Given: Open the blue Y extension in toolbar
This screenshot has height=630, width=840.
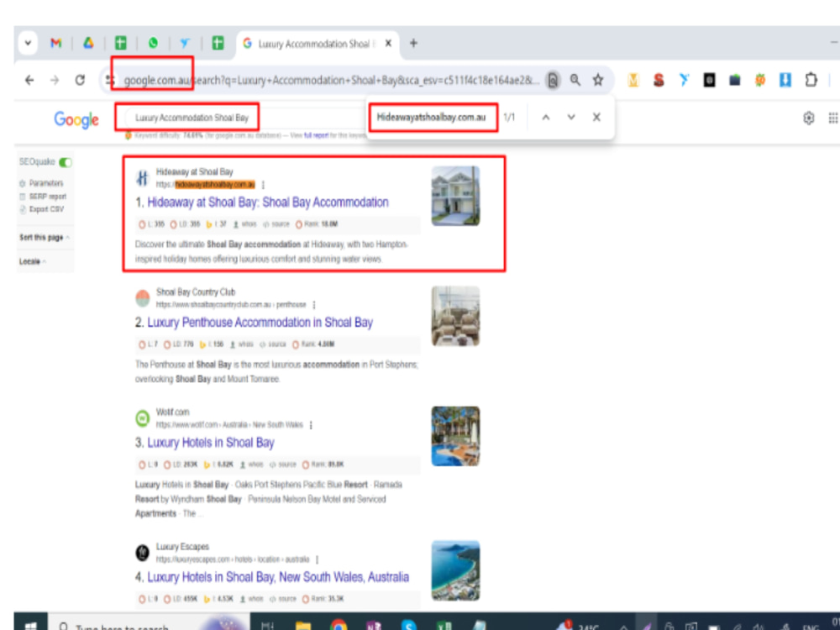Looking at the screenshot, I should coord(684,81).
